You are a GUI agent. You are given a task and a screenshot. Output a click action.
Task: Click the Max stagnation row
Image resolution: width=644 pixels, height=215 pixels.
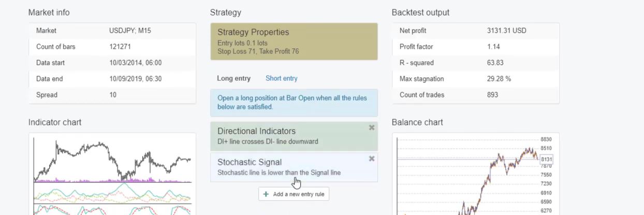point(475,79)
